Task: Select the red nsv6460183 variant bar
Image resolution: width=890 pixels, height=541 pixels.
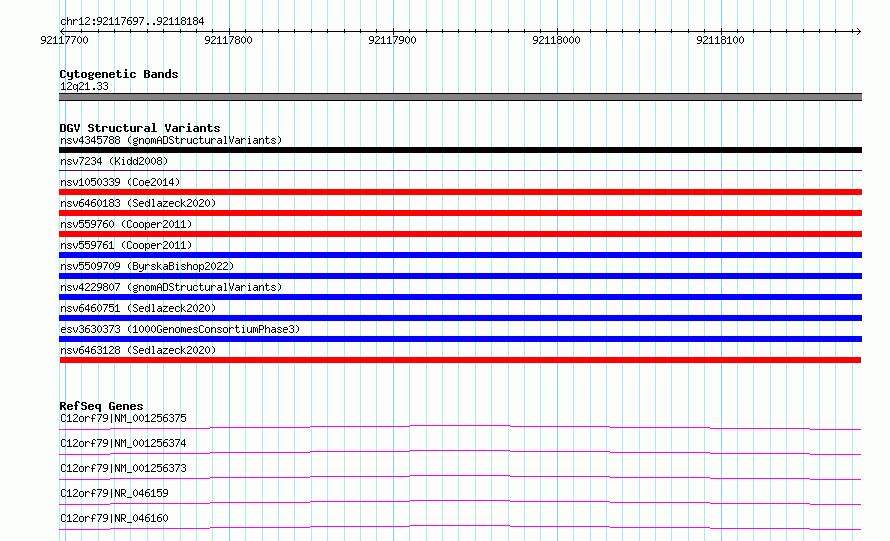Action: click(460, 213)
